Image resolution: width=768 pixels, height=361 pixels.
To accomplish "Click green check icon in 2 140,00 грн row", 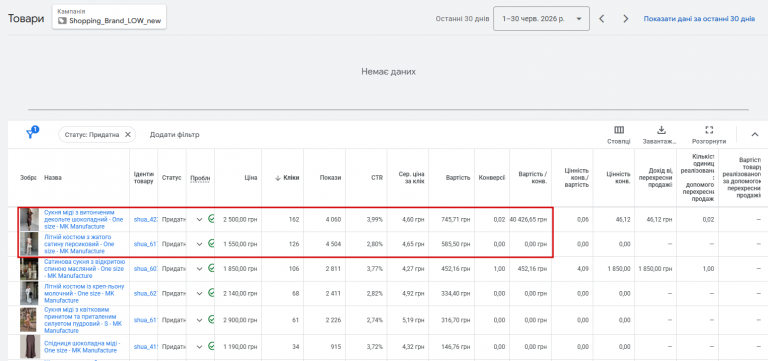I will tap(211, 292).
